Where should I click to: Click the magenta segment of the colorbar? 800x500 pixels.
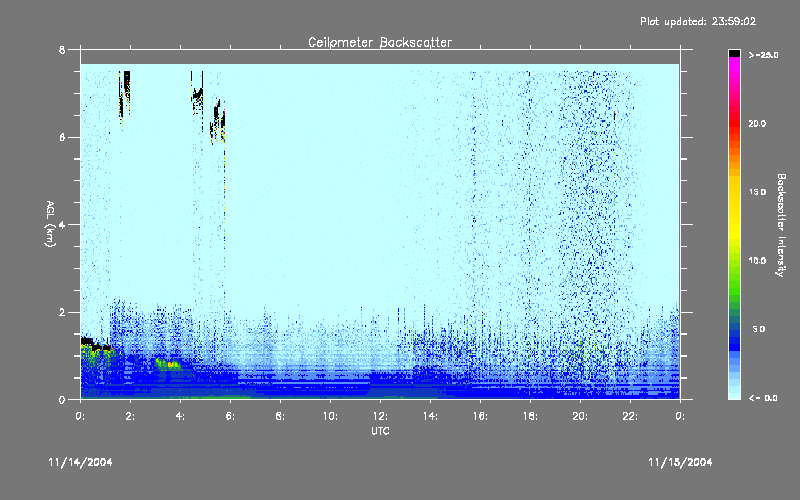pos(734,63)
